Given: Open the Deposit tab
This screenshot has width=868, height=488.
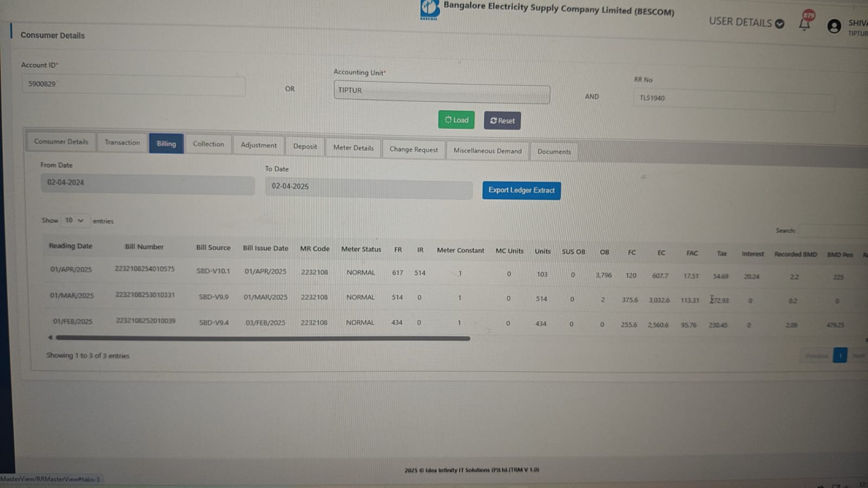Looking at the screenshot, I should (305, 147).
